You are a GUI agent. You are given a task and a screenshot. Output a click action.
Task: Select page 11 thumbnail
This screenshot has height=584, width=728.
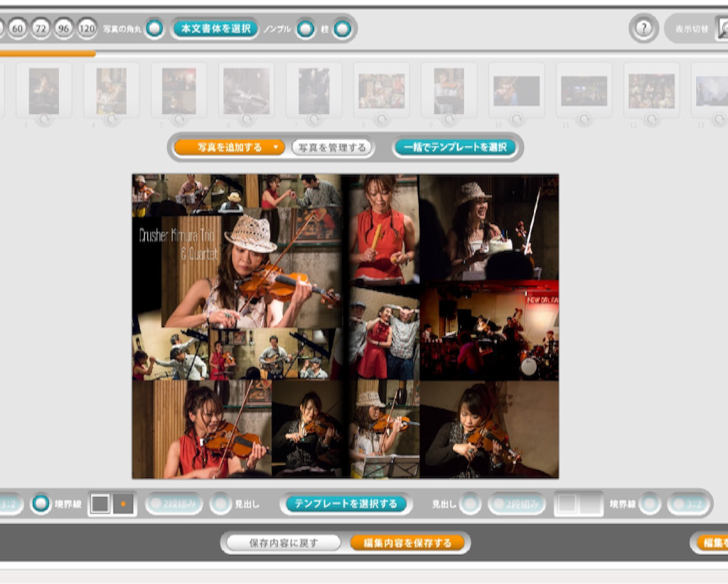[584, 91]
